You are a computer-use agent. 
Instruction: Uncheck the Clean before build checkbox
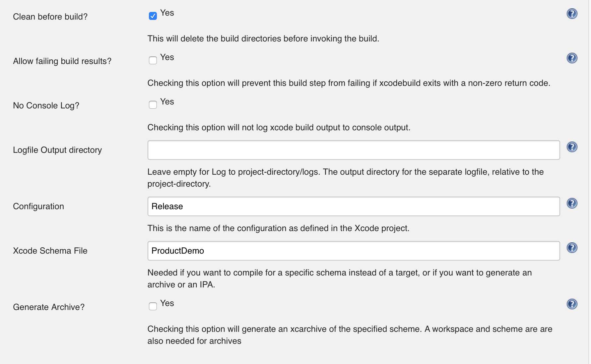[153, 16]
